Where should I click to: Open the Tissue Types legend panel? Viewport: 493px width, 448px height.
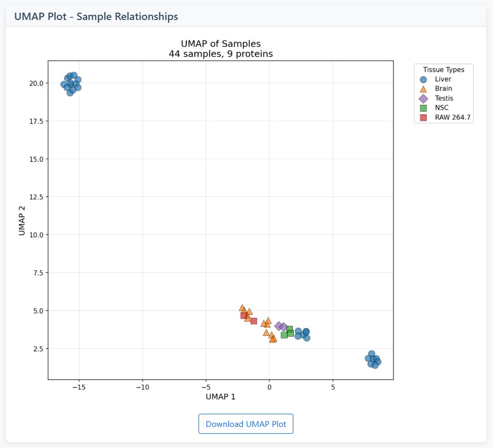click(x=443, y=69)
